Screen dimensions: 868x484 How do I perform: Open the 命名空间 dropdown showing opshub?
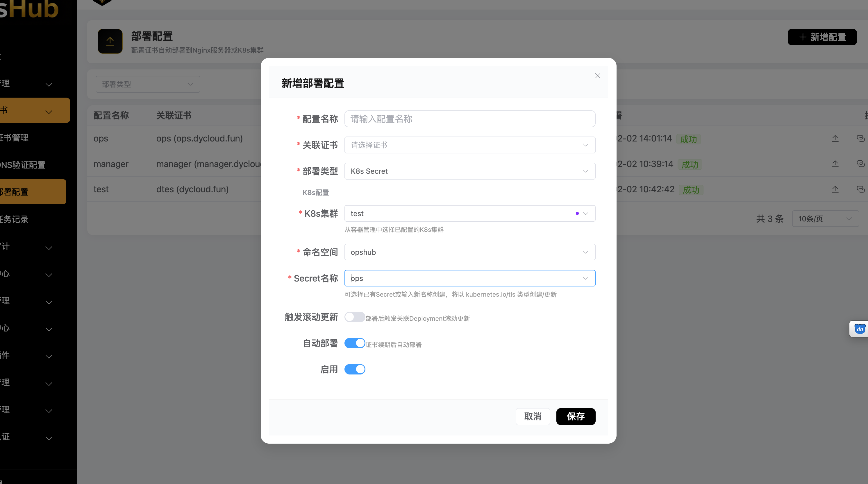pos(470,252)
